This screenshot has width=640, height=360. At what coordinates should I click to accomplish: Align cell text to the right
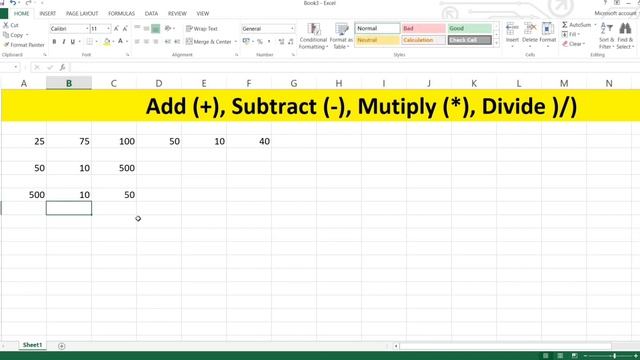(156, 42)
